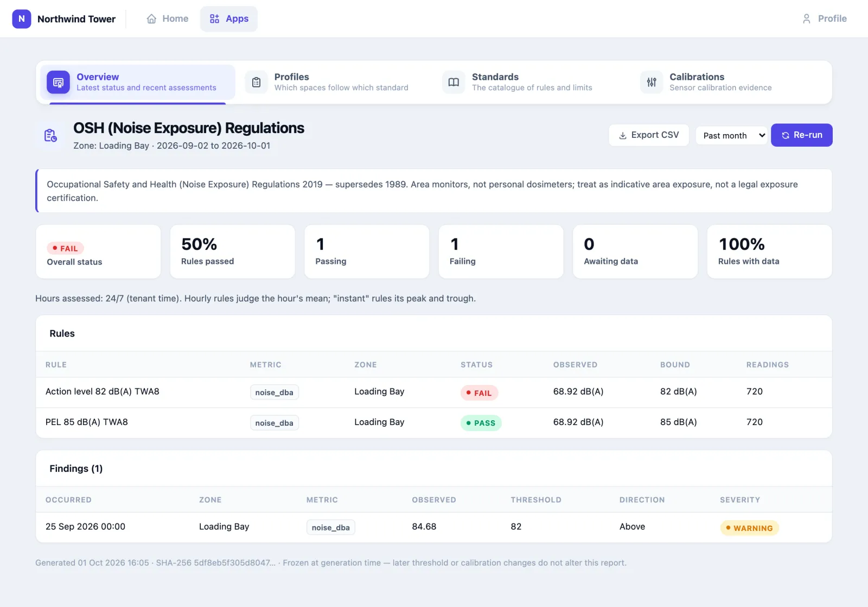
Task: Click the 100% Rules with data card
Action: point(769,252)
